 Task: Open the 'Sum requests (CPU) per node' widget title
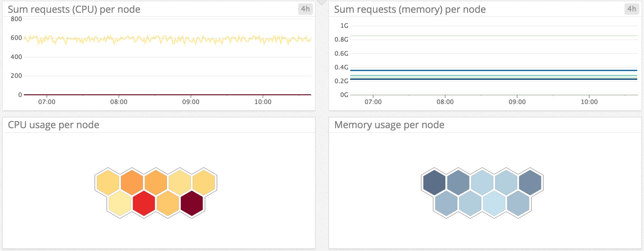tap(74, 9)
